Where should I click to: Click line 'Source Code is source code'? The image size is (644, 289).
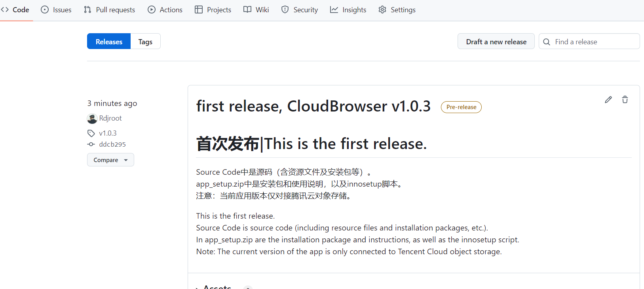[342, 228]
